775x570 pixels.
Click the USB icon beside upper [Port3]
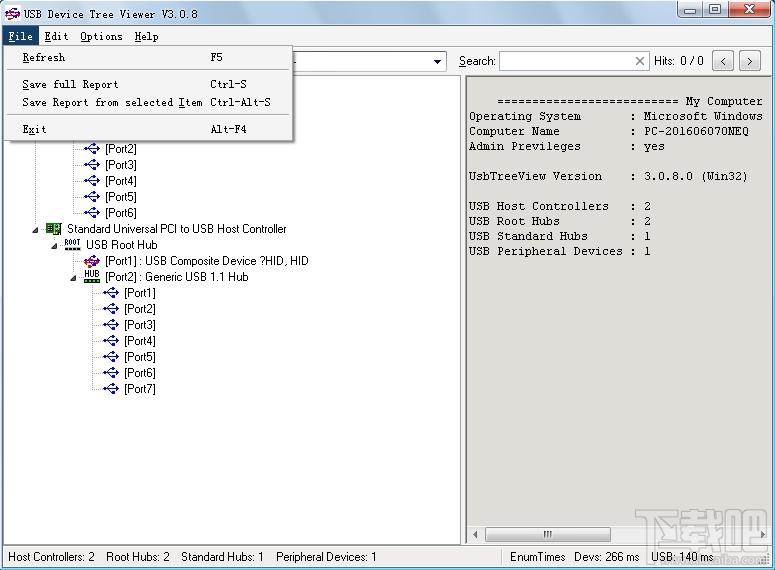[x=92, y=165]
